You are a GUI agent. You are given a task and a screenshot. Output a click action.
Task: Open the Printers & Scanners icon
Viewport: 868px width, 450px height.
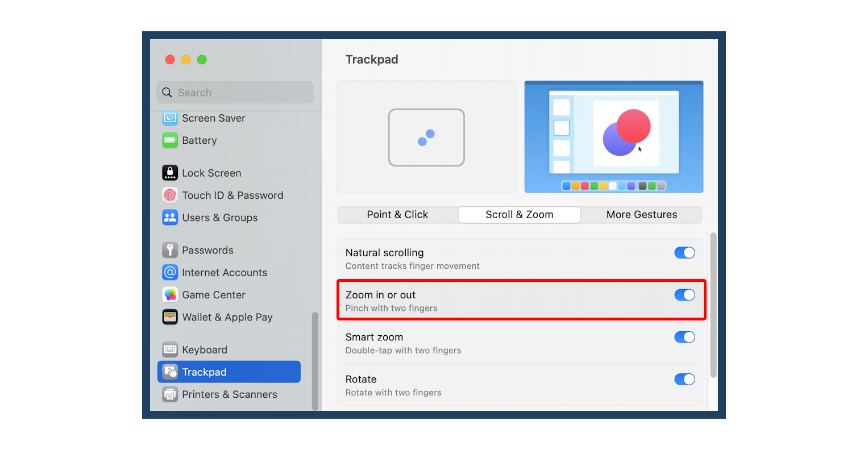point(170,394)
